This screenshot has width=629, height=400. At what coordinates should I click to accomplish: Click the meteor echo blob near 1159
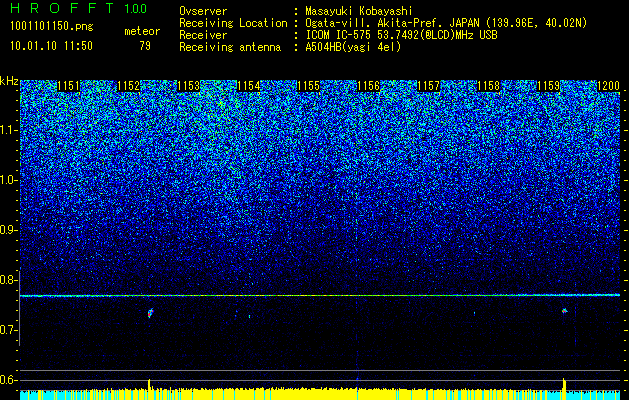pos(564,311)
